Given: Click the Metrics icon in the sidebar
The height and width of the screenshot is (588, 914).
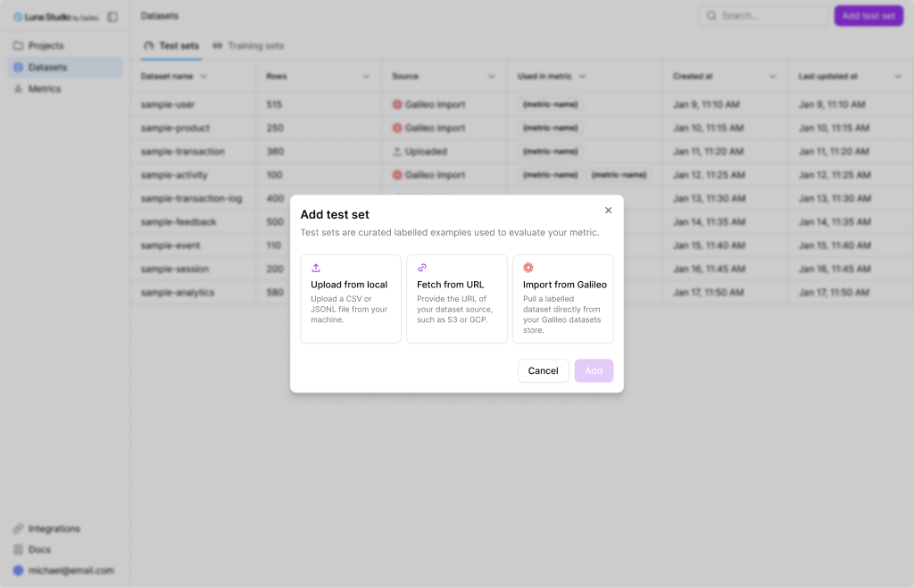Looking at the screenshot, I should [x=18, y=88].
